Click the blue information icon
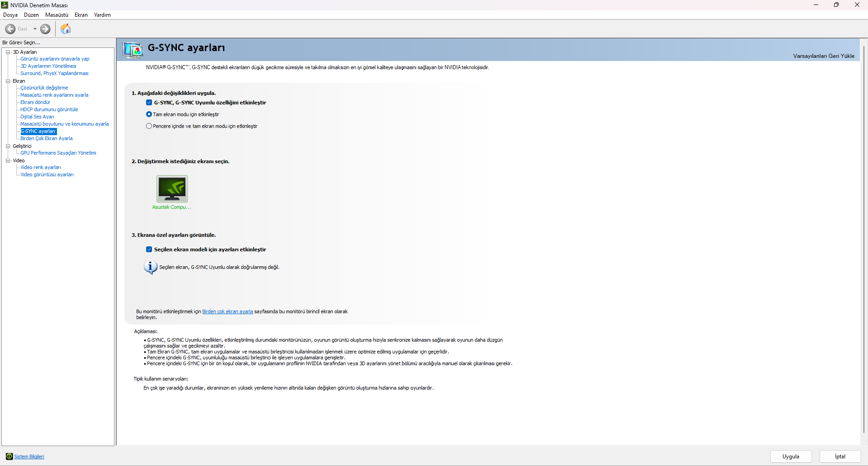Screen dimensions: 868x466 (150, 268)
